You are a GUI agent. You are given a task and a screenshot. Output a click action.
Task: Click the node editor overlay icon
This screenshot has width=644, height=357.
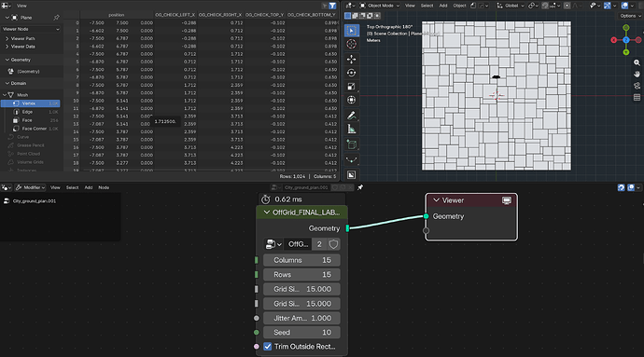coord(631,187)
